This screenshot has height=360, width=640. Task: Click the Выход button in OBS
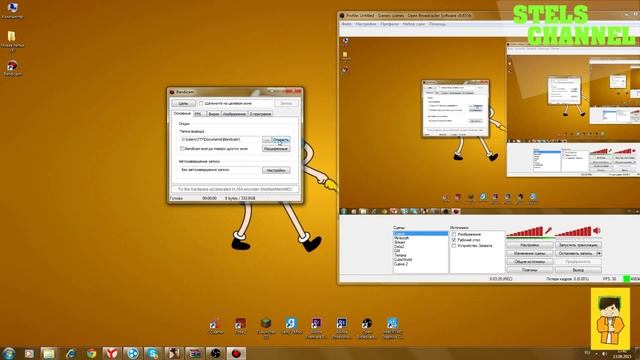click(578, 270)
